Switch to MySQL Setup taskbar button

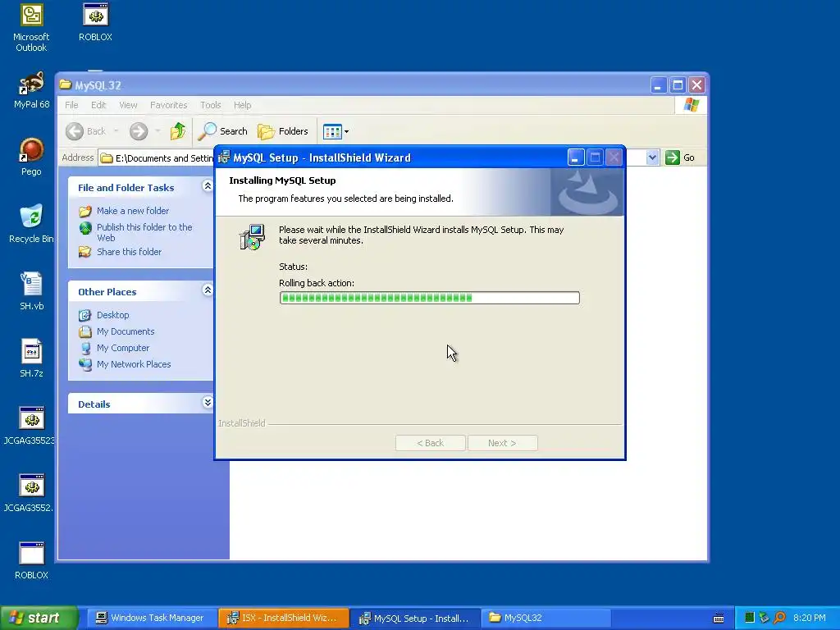(x=416, y=619)
